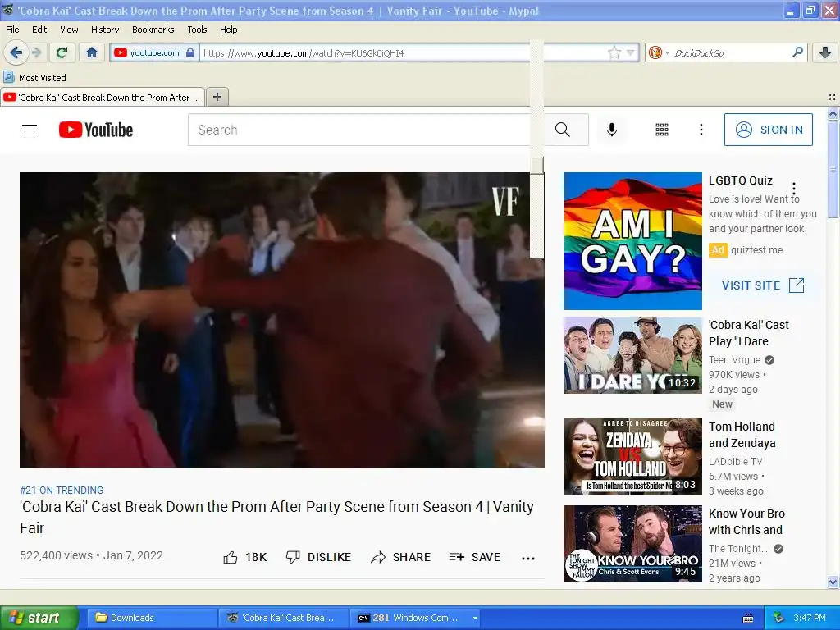Open the browser home page icon
The height and width of the screenshot is (630, 840).
[x=92, y=52]
